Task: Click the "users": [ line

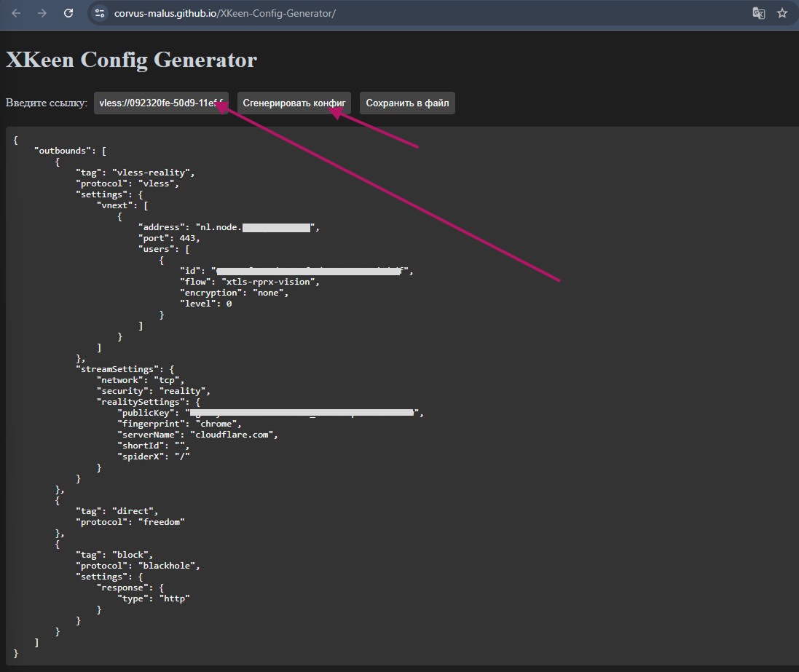Action: pos(164,249)
